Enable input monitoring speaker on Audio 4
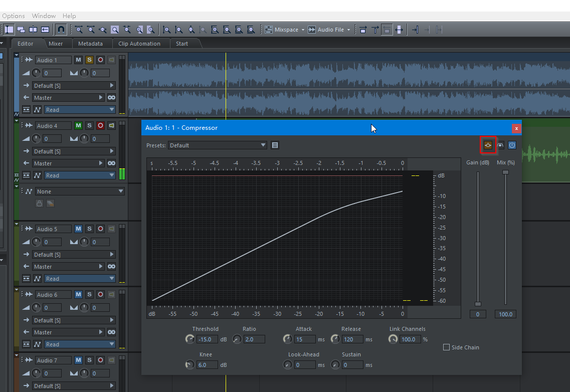The height and width of the screenshot is (392, 570). pos(111,126)
